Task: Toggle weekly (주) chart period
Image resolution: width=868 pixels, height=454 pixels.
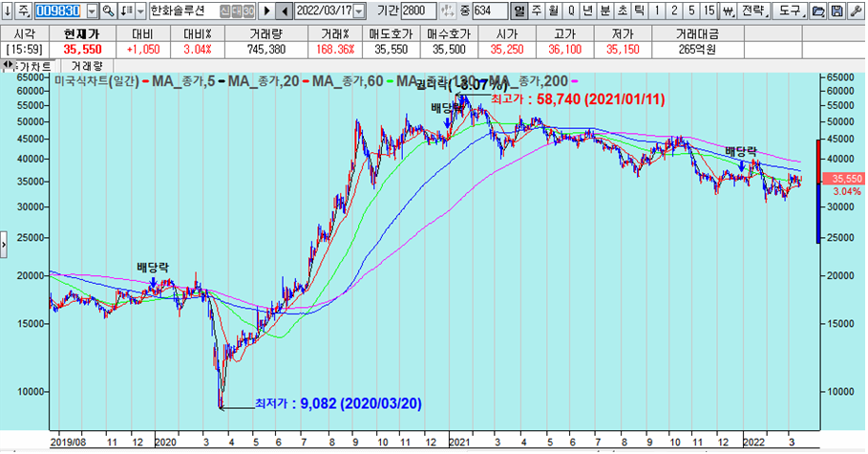Action: click(x=537, y=11)
